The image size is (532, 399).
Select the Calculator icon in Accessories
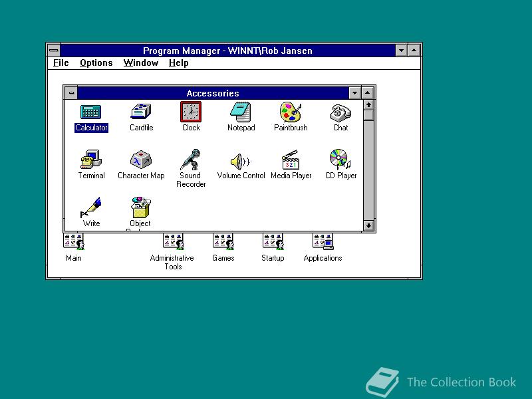[x=90, y=112]
